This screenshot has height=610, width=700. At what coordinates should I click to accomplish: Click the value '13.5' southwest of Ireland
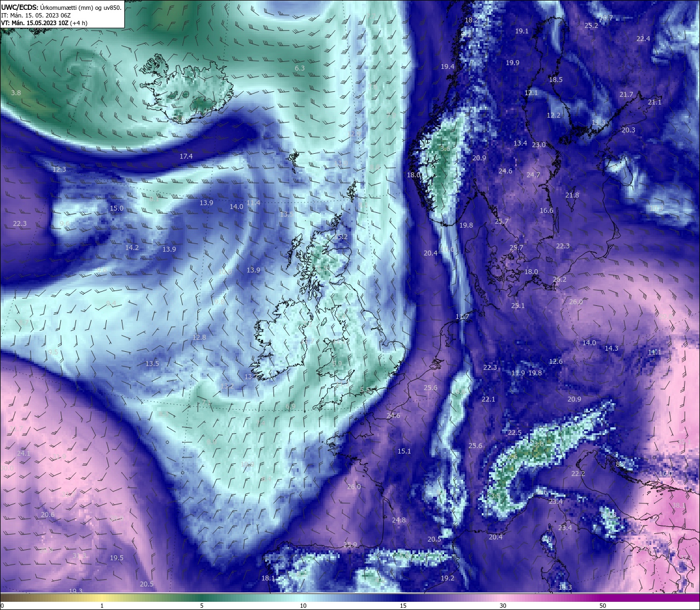click(152, 364)
